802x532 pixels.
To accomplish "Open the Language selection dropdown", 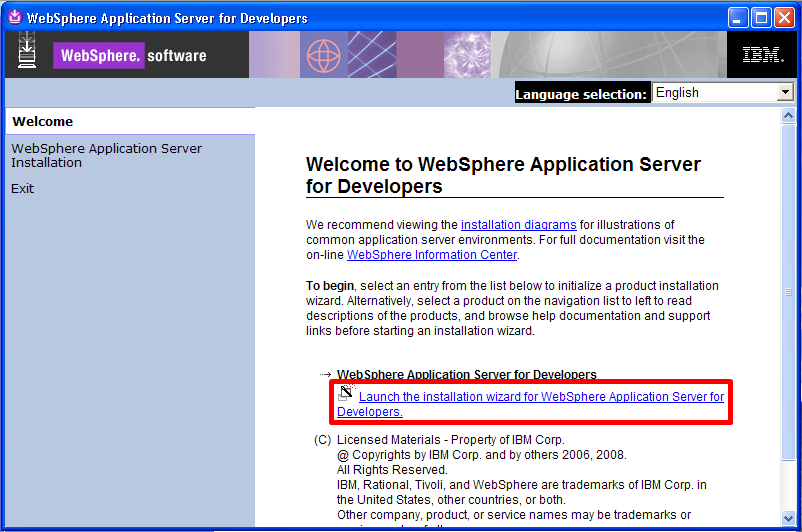I will (723, 93).
